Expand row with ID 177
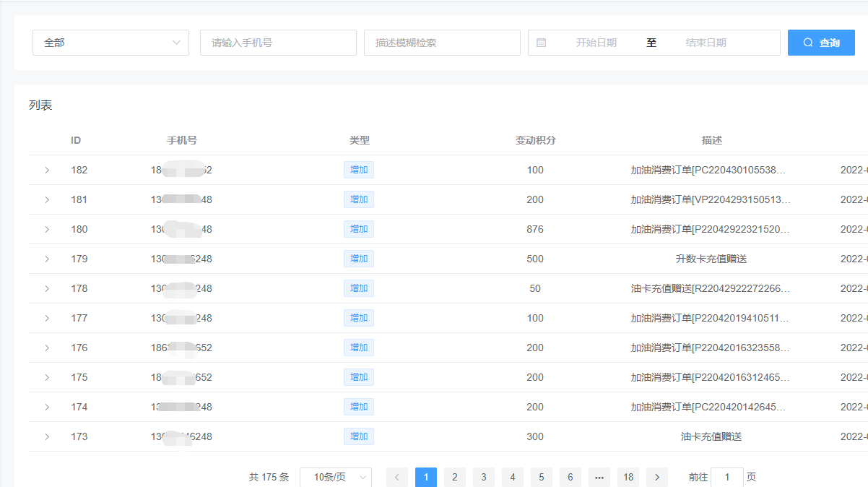 (47, 319)
